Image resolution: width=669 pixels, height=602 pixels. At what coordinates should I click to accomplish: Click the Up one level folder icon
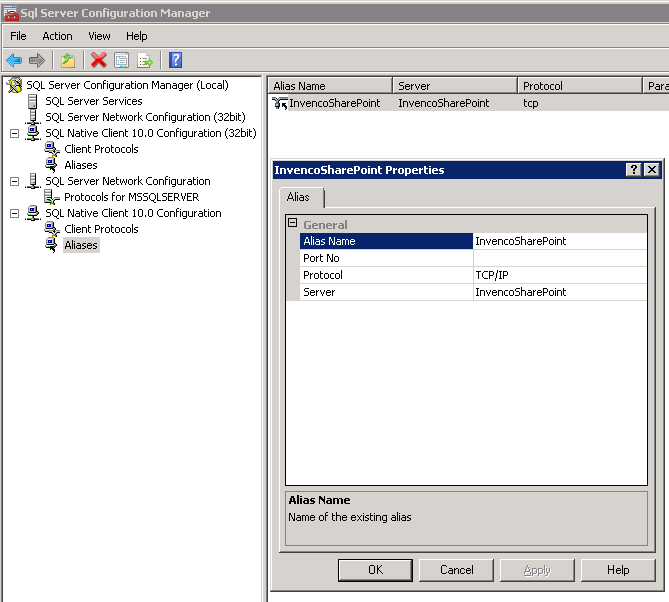(x=67, y=60)
